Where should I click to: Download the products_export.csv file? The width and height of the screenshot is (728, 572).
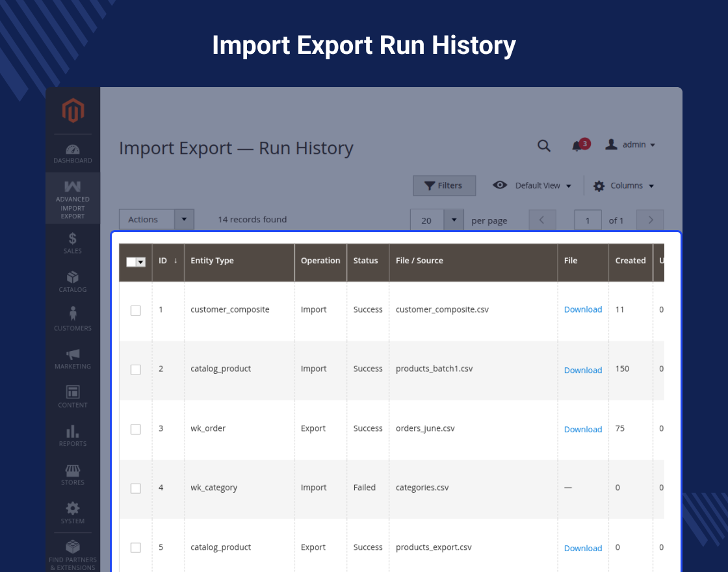point(582,549)
